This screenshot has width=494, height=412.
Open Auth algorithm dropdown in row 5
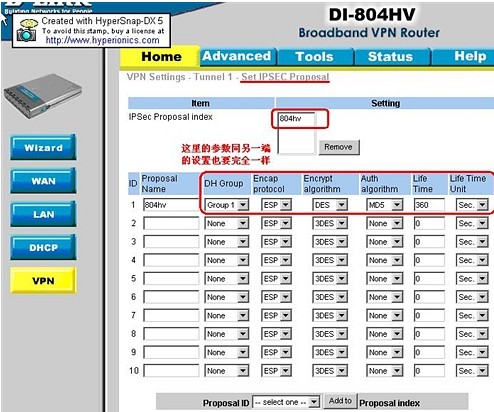pyautogui.click(x=384, y=278)
